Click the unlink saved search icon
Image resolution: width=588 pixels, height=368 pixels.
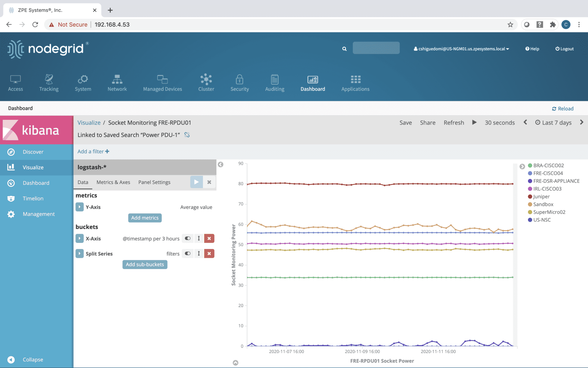pyautogui.click(x=187, y=135)
